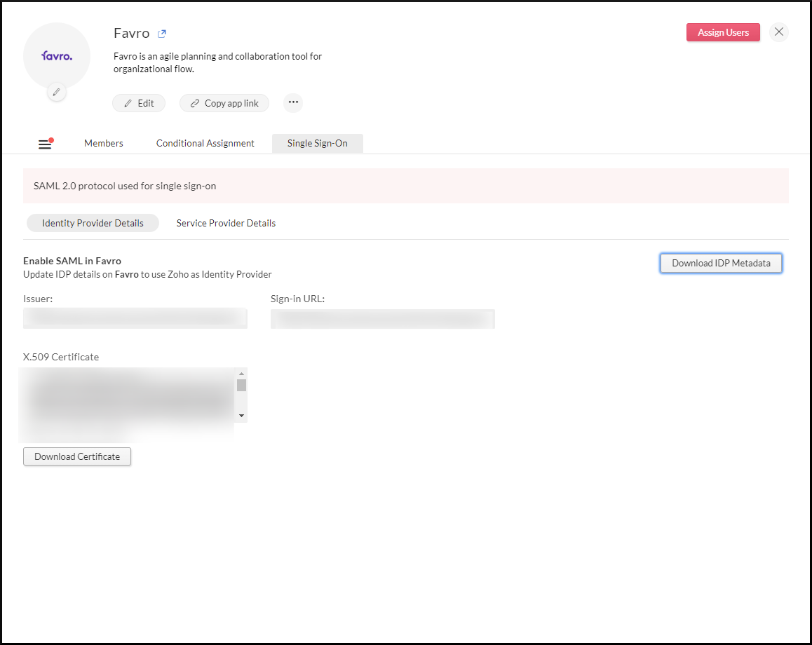
Task: Click the Sign-in URL field
Action: coord(383,318)
